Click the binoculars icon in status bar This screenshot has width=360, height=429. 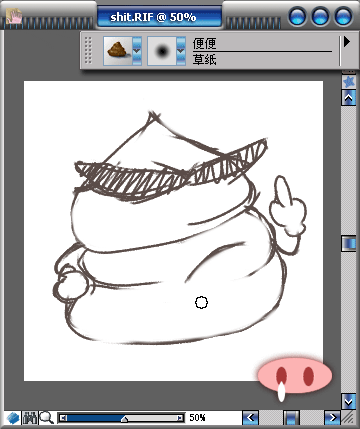click(30, 418)
